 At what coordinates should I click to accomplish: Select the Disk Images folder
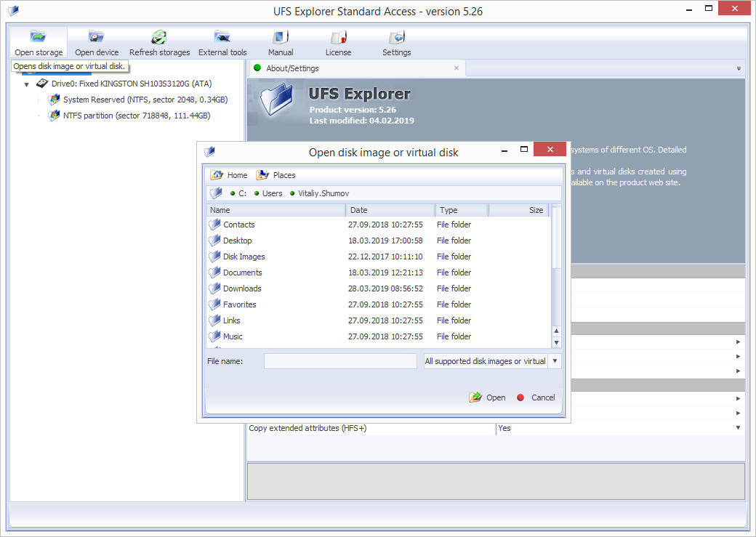[x=244, y=257]
